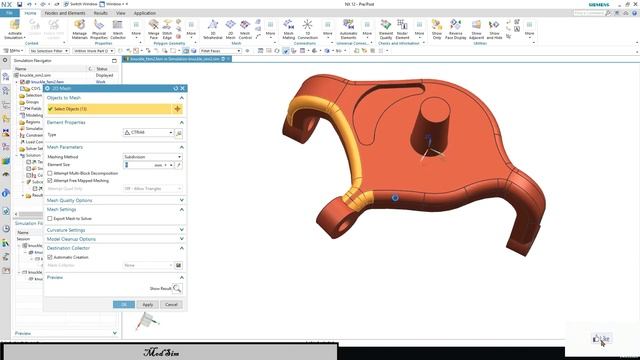Screen dimensions: 640x360
Task: Switch to Nodes and Elements tab
Action: pyautogui.click(x=65, y=13)
